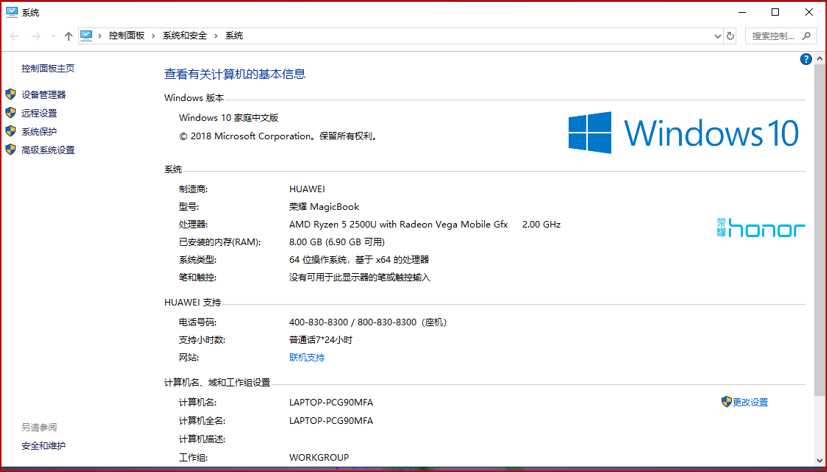Expand chevron after 控制面板 breadcrumb

(153, 36)
